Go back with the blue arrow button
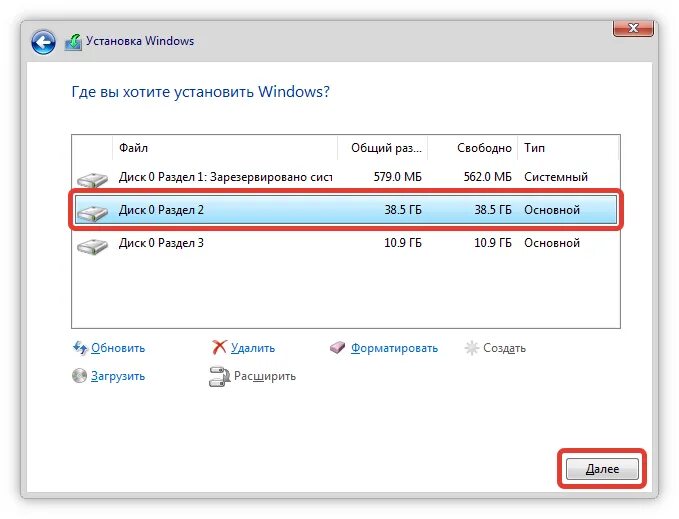679x519 pixels. pos(43,42)
